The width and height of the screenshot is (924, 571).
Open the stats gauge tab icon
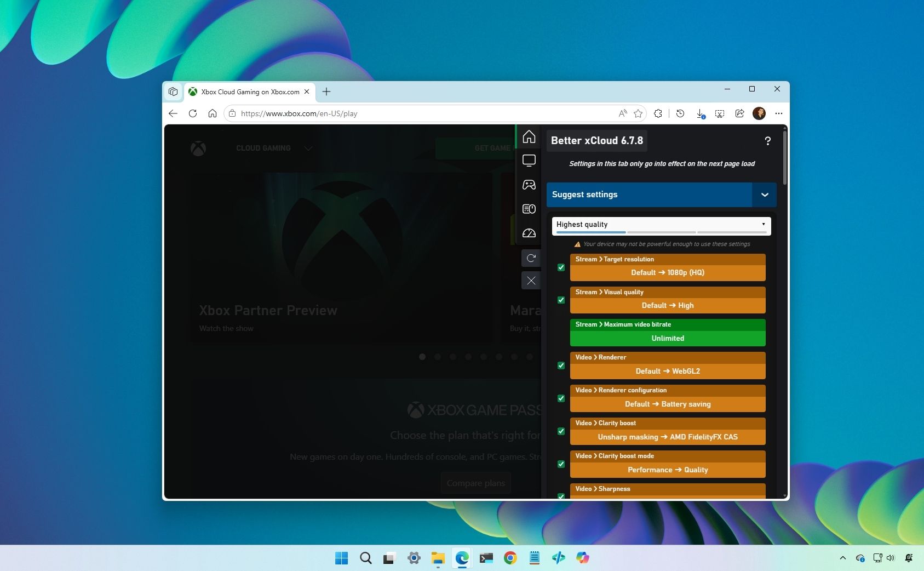529,233
